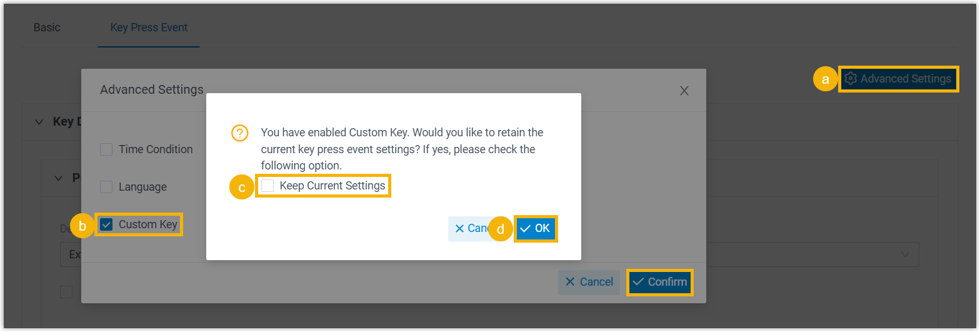This screenshot has width=980, height=332.
Task: Toggle the unlabeled checkbox behind the dialog
Action: (66, 291)
